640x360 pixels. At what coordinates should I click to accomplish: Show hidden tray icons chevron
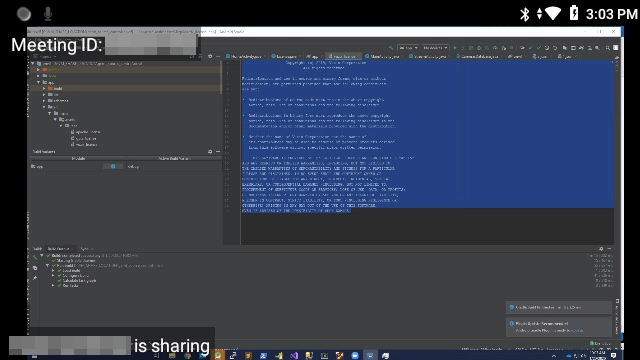click(x=554, y=356)
